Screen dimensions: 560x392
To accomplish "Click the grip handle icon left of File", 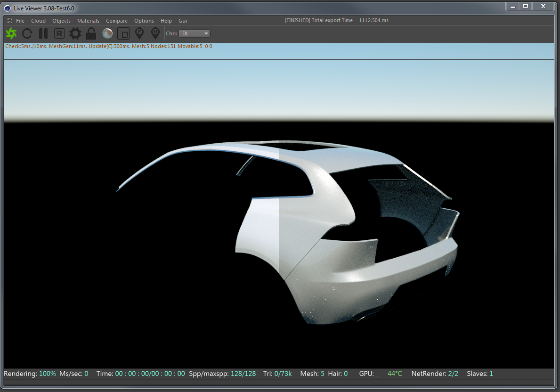I will pyautogui.click(x=9, y=21).
